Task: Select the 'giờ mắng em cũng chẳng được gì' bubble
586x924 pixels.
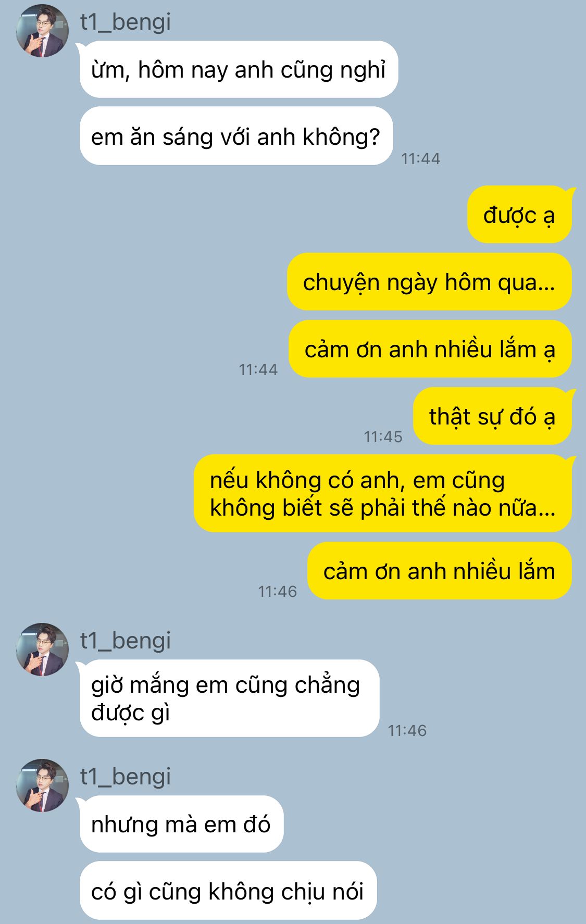Action: pyautogui.click(x=229, y=698)
